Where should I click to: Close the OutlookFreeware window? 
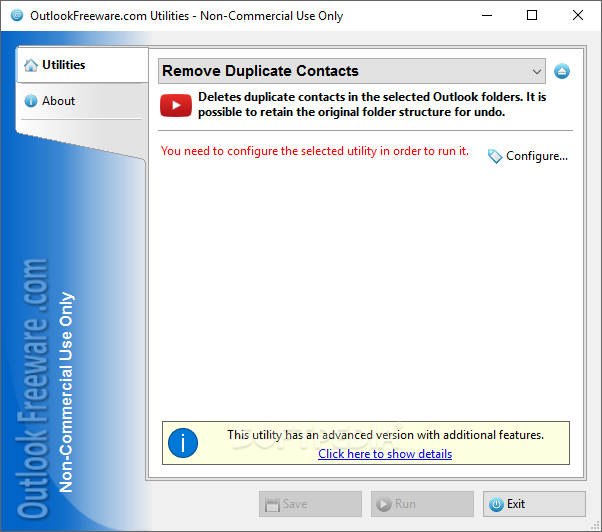[x=577, y=15]
